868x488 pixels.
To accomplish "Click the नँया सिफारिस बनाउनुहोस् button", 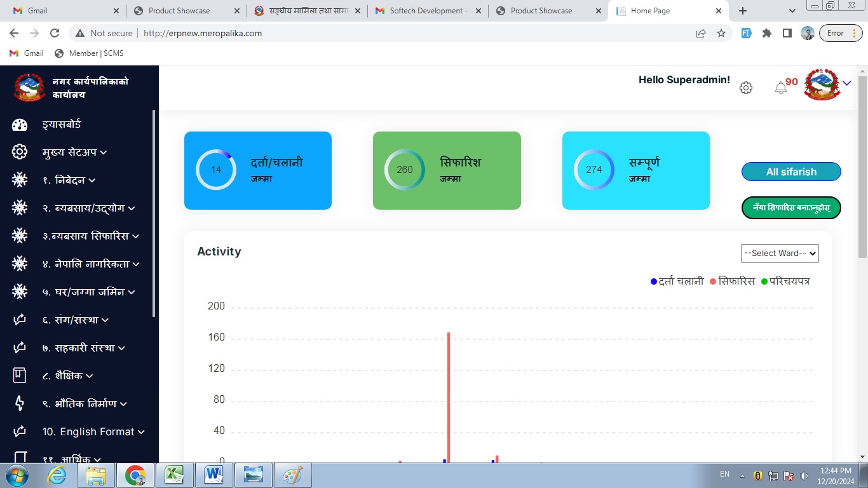I will coord(791,208).
